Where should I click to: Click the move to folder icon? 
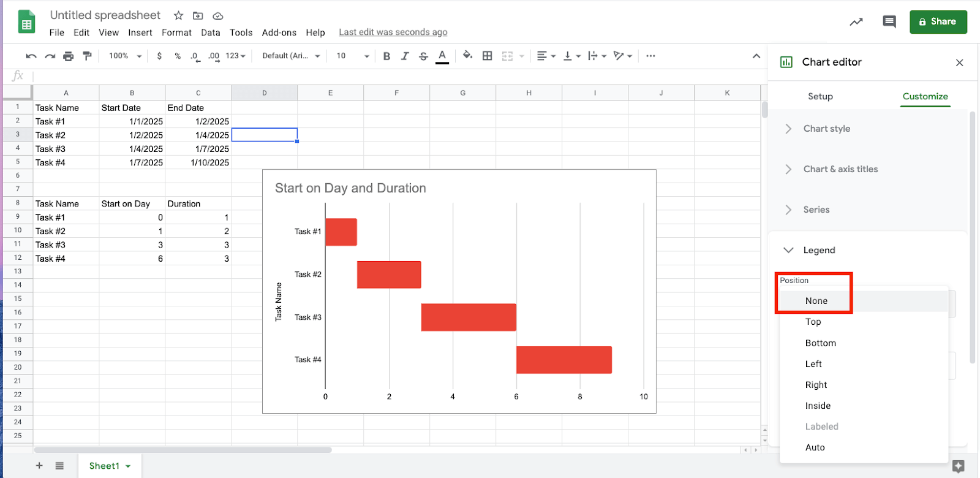click(x=198, y=15)
